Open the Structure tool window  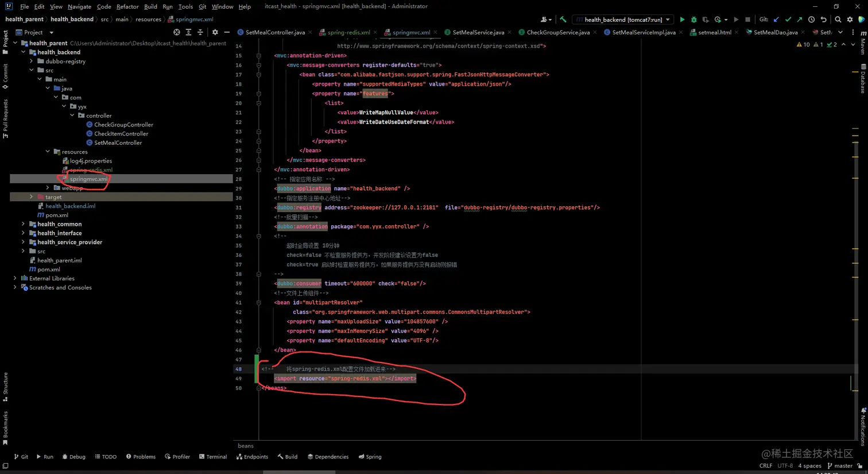coord(5,387)
